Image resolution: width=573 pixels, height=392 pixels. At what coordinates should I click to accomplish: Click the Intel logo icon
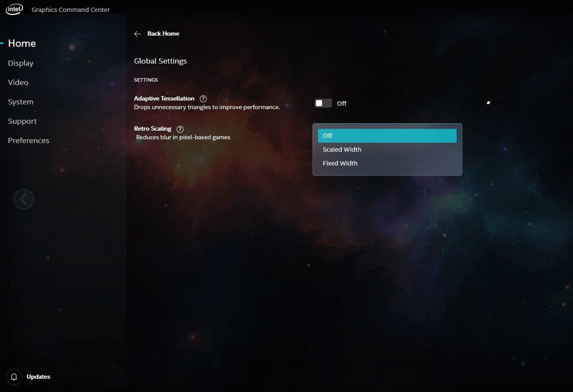pos(14,9)
